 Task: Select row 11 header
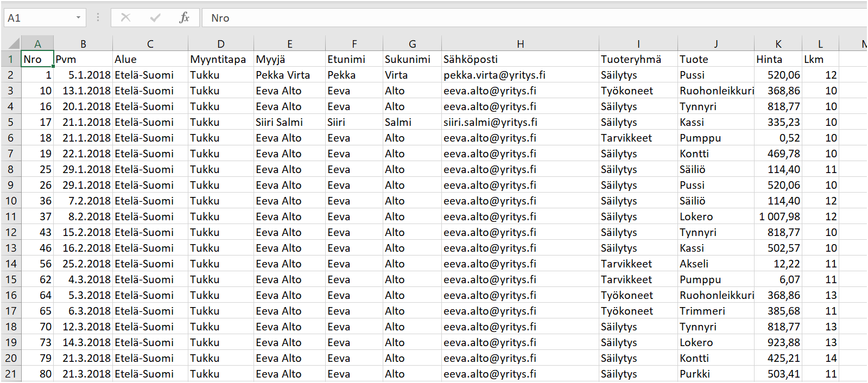coord(11,216)
